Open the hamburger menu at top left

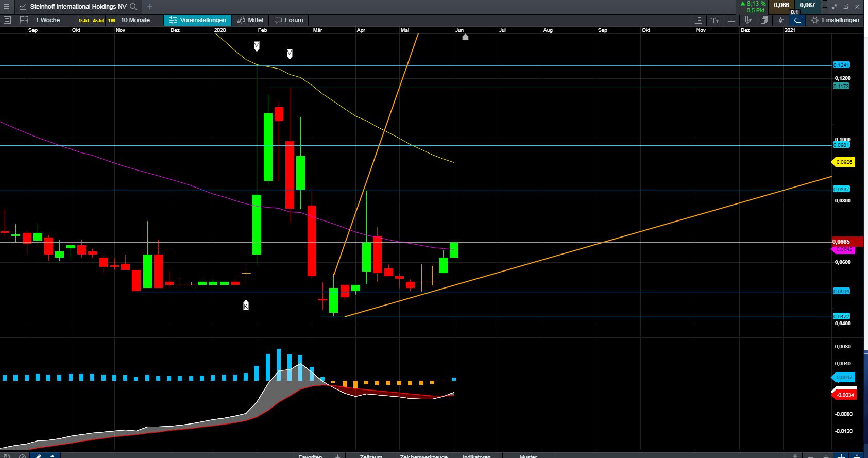coord(7,7)
